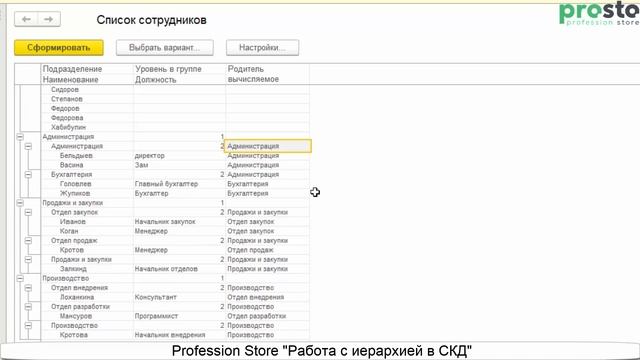Collapse the Отдел внедрения group

tap(28, 288)
